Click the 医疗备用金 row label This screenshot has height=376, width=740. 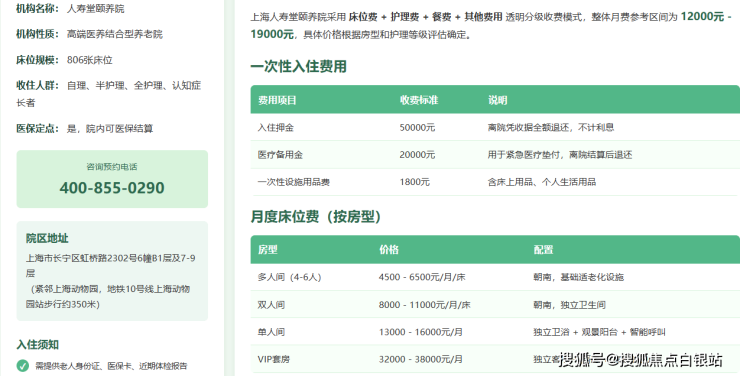coord(280,155)
